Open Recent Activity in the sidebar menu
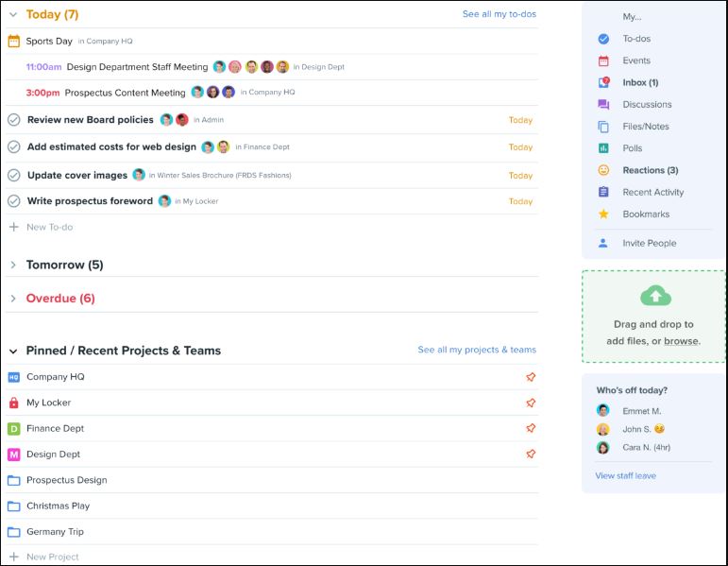 point(652,193)
